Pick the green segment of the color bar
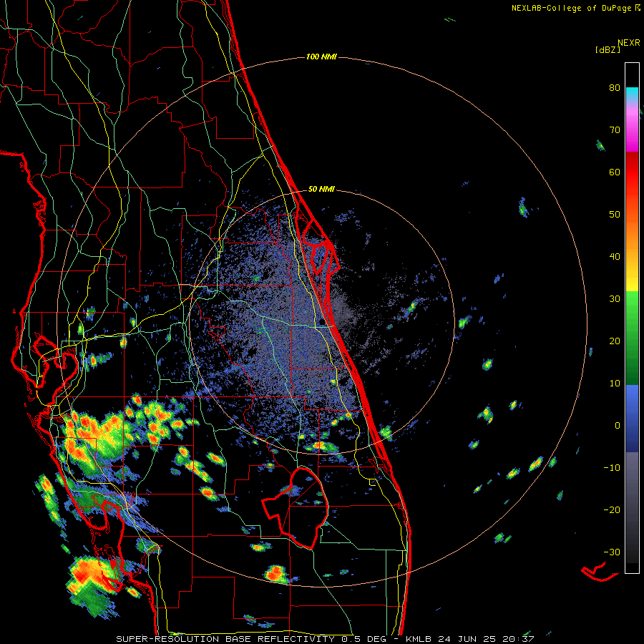The image size is (644, 644). (x=632, y=338)
